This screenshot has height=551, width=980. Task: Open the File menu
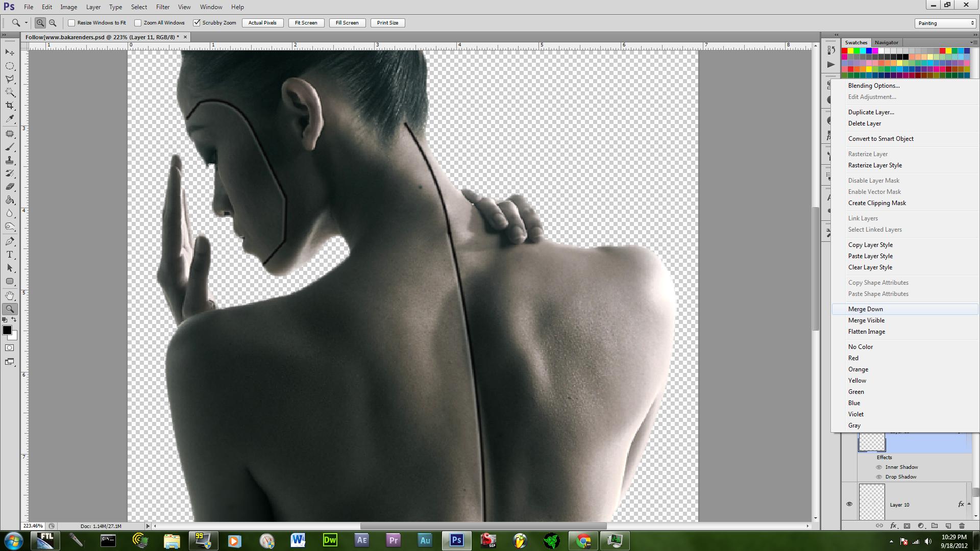pos(29,7)
